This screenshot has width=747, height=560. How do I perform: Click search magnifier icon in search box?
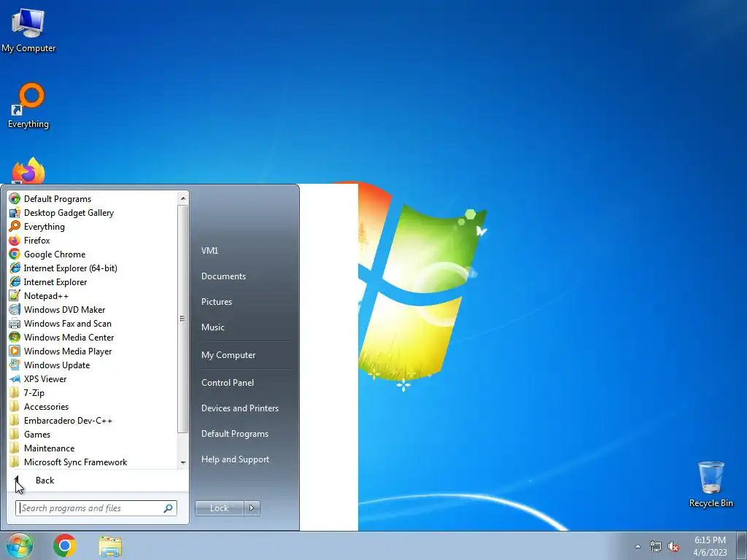tap(169, 508)
